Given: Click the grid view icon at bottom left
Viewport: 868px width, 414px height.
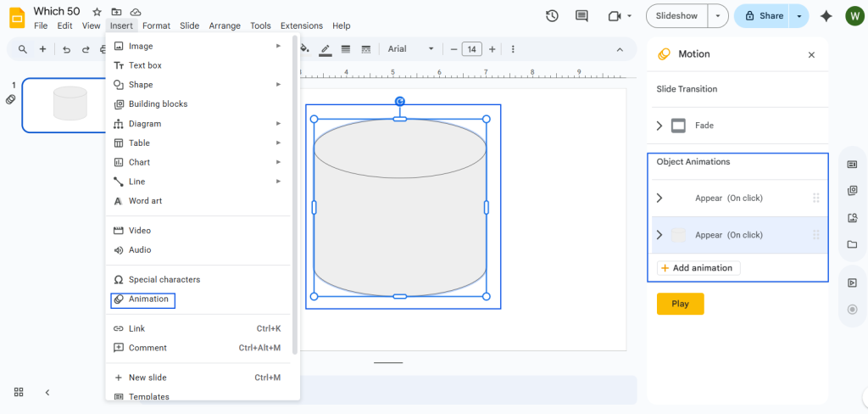Looking at the screenshot, I should (19, 392).
